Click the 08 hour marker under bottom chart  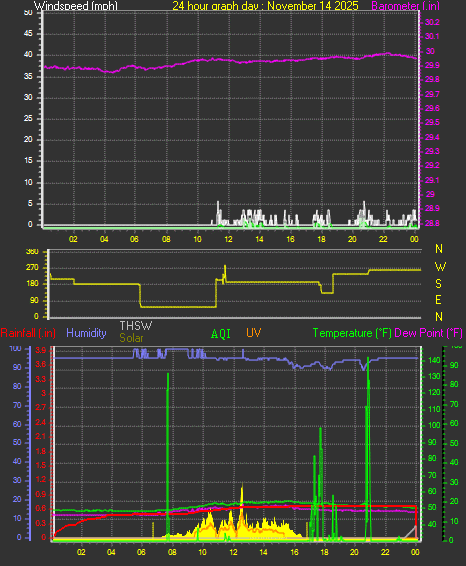[172, 552]
